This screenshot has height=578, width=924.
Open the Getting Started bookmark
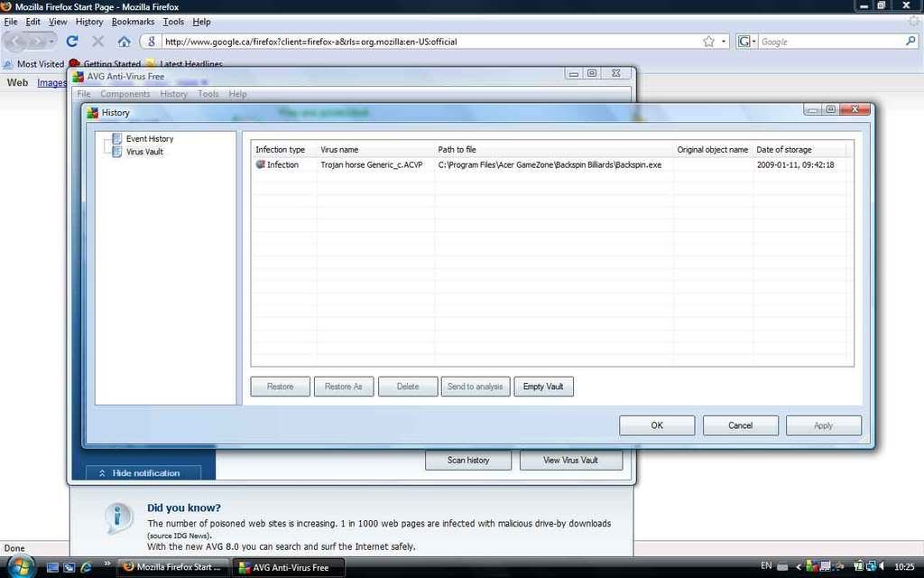pyautogui.click(x=106, y=63)
